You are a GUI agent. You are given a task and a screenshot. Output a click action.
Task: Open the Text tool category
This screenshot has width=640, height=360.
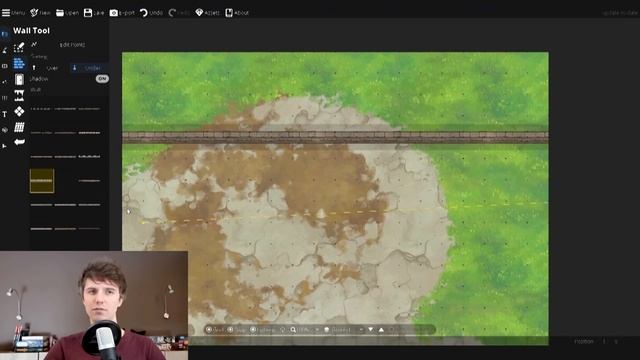point(4,114)
